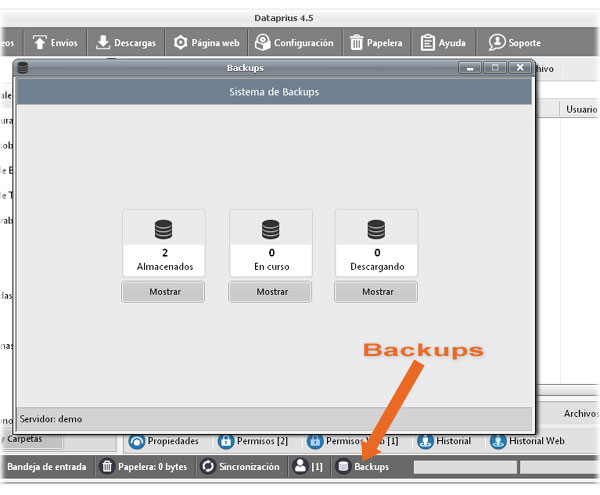This screenshot has width=600, height=495.
Task: Click the Almacenados database icon
Action: point(163,230)
